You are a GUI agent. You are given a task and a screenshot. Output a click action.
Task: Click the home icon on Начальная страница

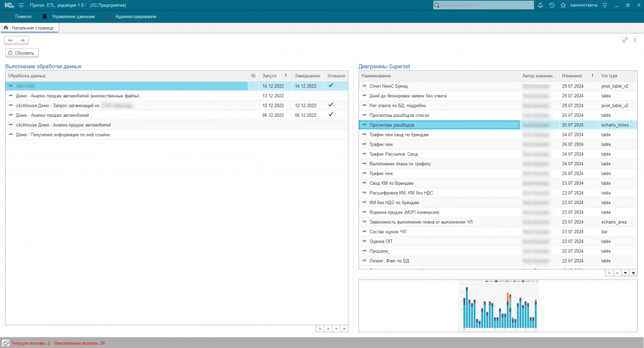pos(6,28)
